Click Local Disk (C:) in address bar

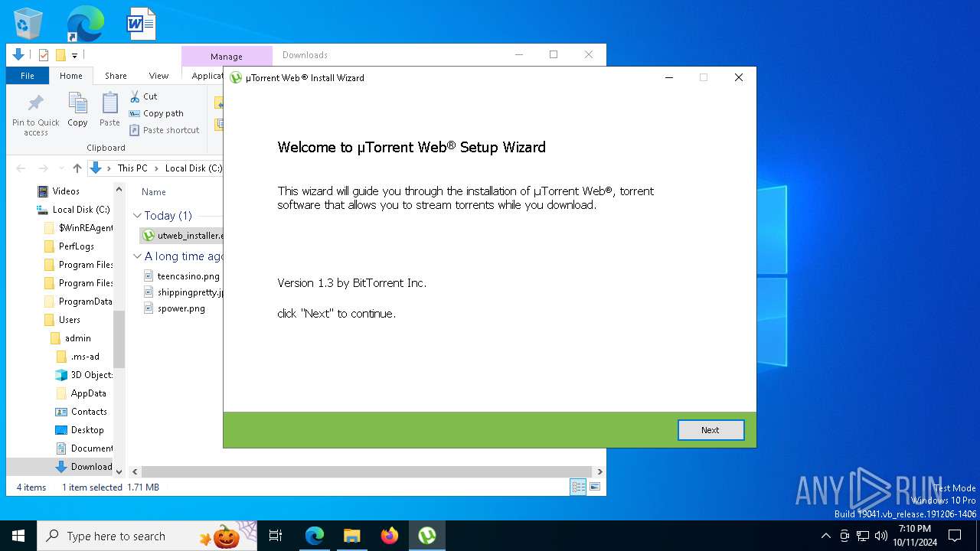tap(193, 168)
